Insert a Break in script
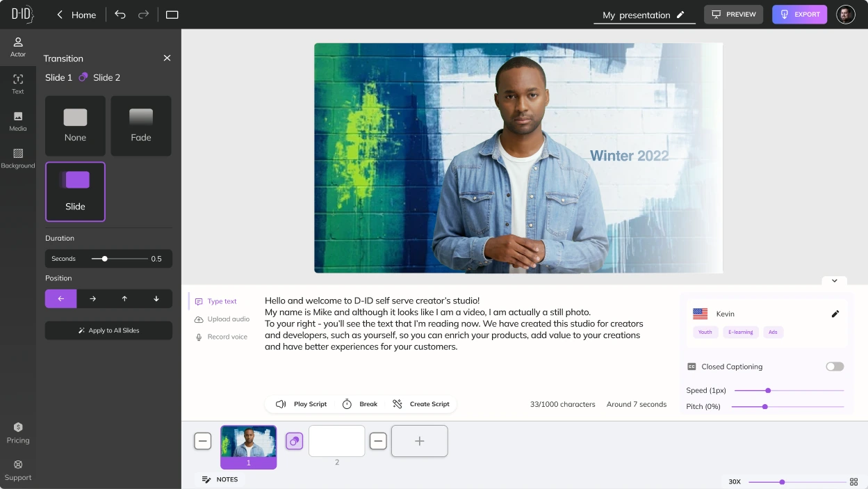Viewport: 868px width, 489px height. point(360,404)
